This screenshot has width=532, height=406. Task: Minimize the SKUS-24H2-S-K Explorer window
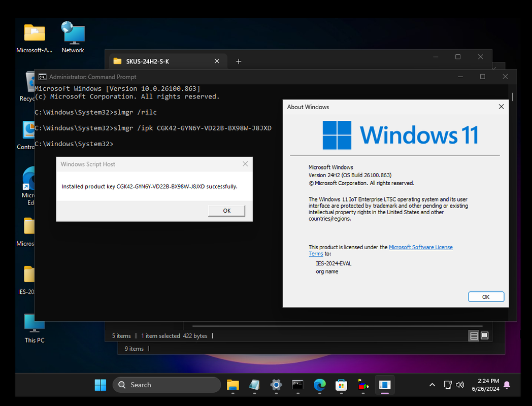pos(436,57)
